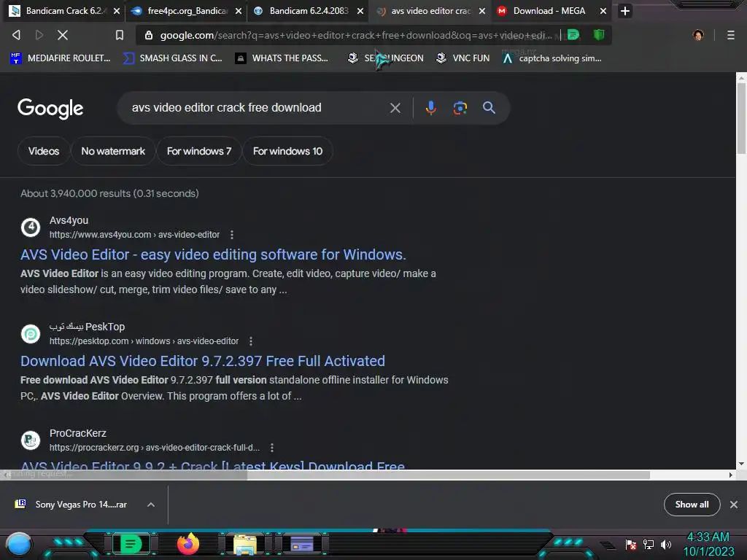Go back to the previous page
747x560 pixels.
[x=16, y=35]
